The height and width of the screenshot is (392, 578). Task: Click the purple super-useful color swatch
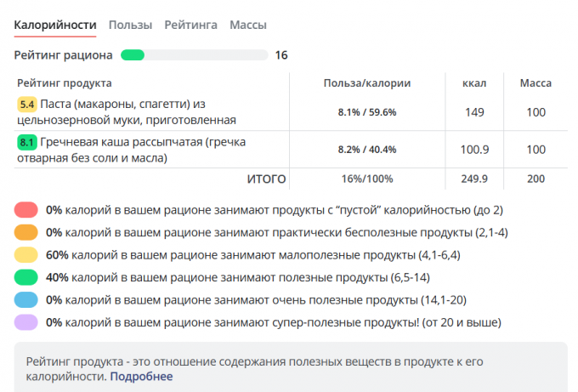(26, 322)
